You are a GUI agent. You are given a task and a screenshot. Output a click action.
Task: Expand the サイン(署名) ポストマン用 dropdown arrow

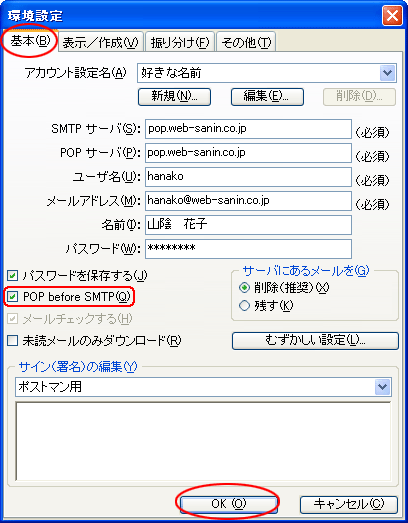click(382, 387)
